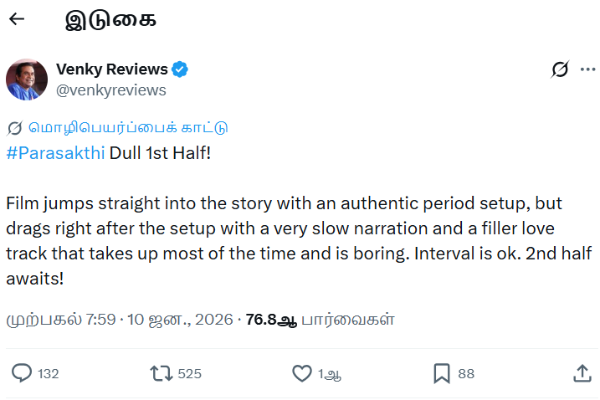Click the timestamp முற்பகல் 7:59 · 10 ஜன., 2026
This screenshot has height=400, width=600.
click(118, 320)
